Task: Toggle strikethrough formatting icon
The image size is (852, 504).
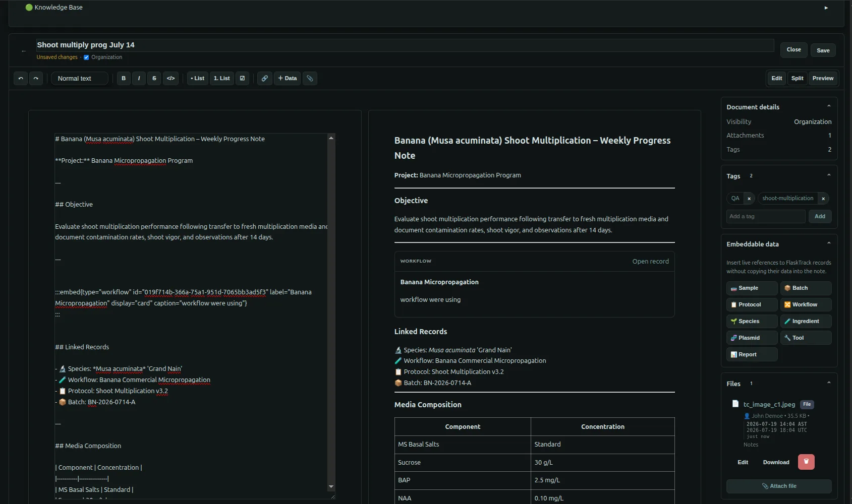Action: [x=154, y=78]
